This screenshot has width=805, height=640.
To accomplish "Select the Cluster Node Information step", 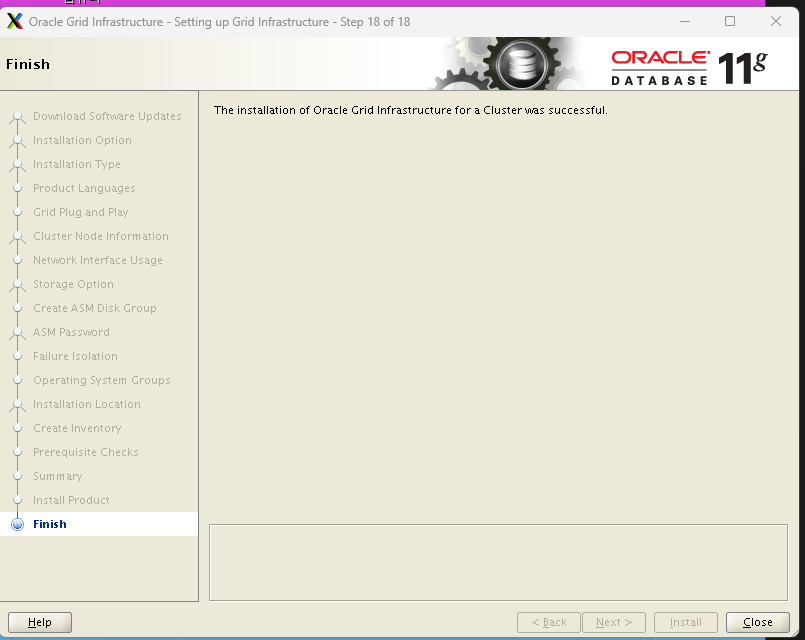I will click(101, 236).
